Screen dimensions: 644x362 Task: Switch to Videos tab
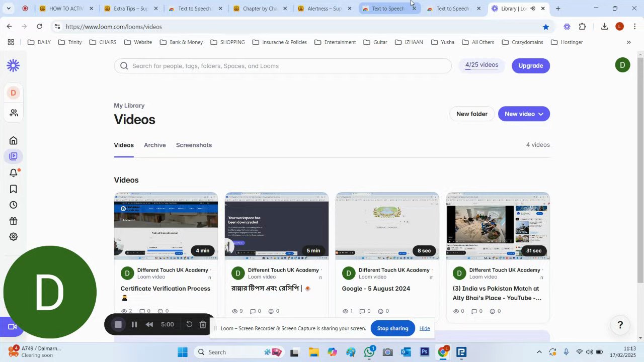(x=124, y=145)
